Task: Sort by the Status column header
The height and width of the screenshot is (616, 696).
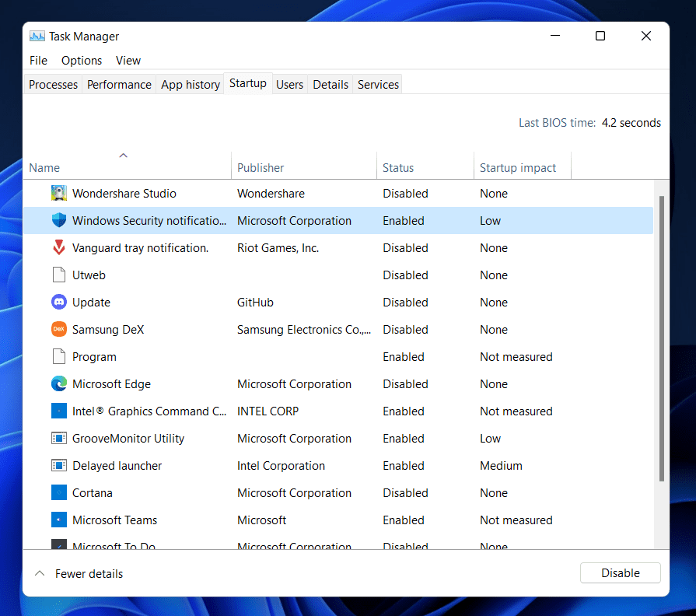Action: (x=425, y=165)
